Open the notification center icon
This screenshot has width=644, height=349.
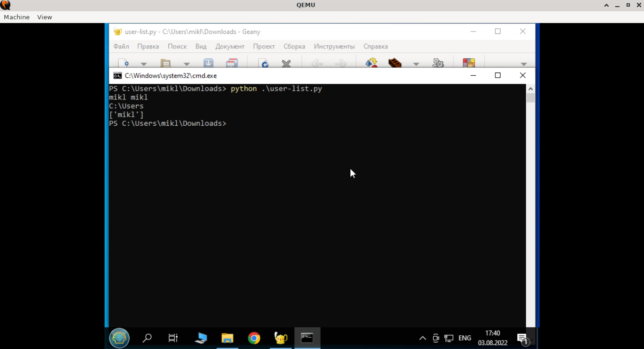point(522,338)
